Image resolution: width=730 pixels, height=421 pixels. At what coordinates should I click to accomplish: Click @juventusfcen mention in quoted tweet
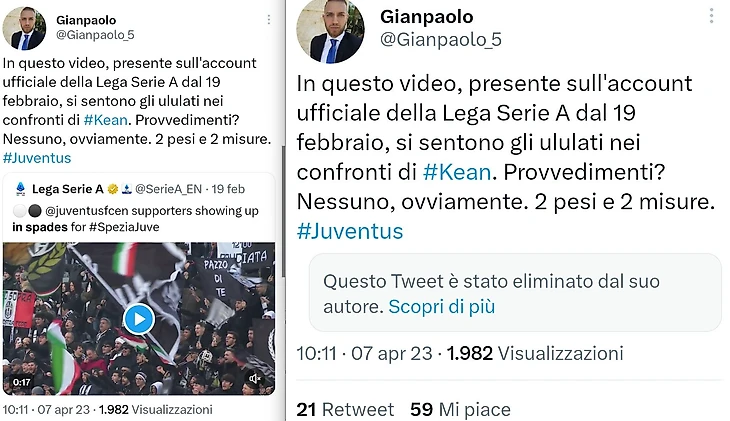87,211
